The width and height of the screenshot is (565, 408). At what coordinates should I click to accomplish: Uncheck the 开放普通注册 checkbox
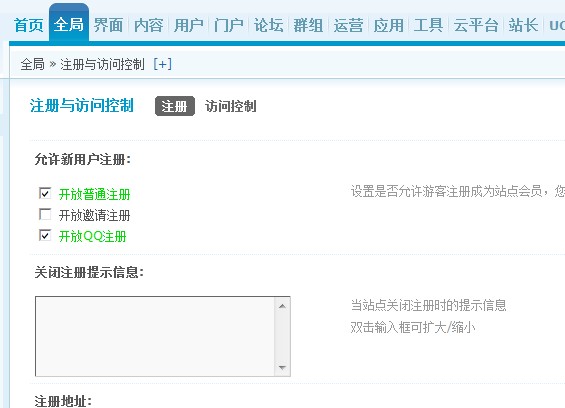[x=45, y=193]
